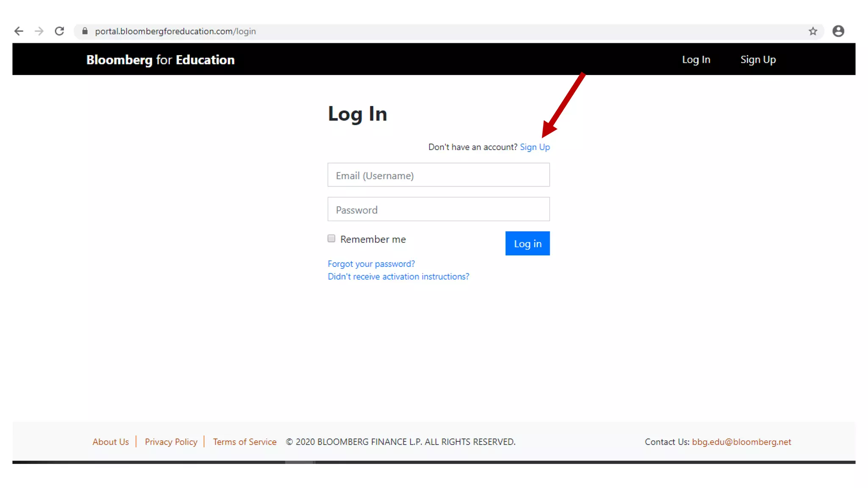Click Didn't receive activation instructions link
The height and width of the screenshot is (488, 868).
pyautogui.click(x=398, y=277)
